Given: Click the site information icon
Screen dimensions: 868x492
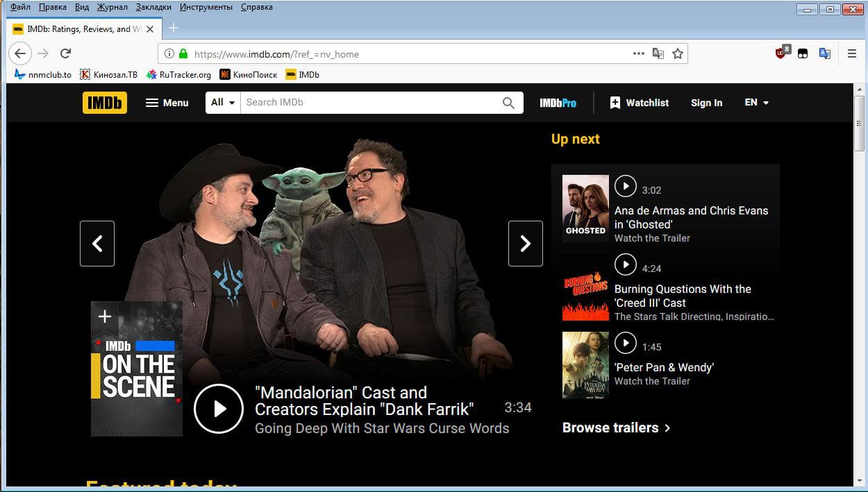Looking at the screenshot, I should pos(169,53).
